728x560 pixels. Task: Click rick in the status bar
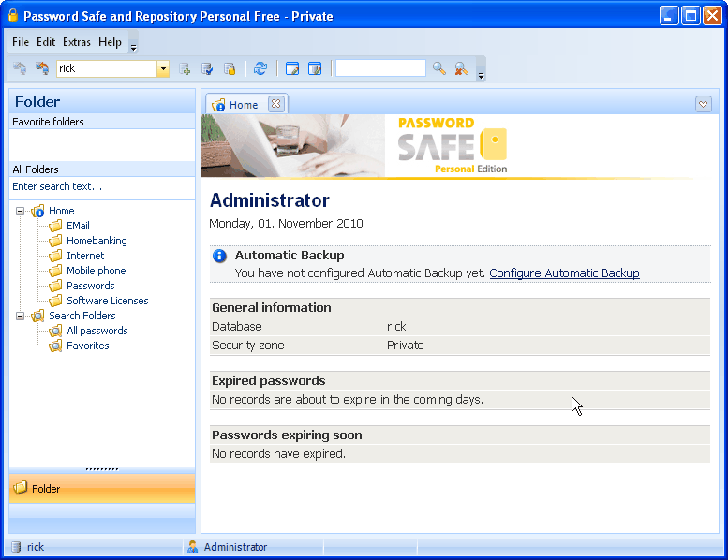[36, 547]
